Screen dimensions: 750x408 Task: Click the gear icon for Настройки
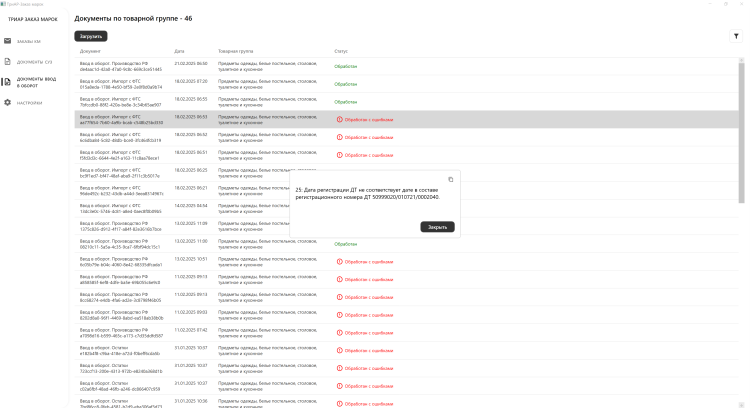coord(8,102)
